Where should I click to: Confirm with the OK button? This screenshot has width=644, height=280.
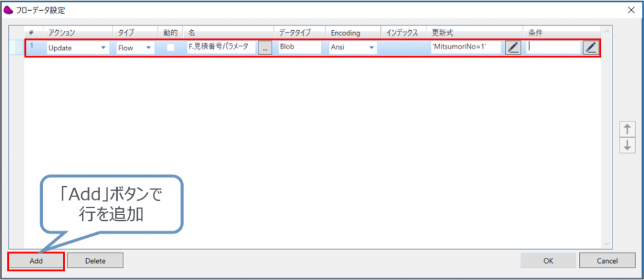pyautogui.click(x=548, y=260)
